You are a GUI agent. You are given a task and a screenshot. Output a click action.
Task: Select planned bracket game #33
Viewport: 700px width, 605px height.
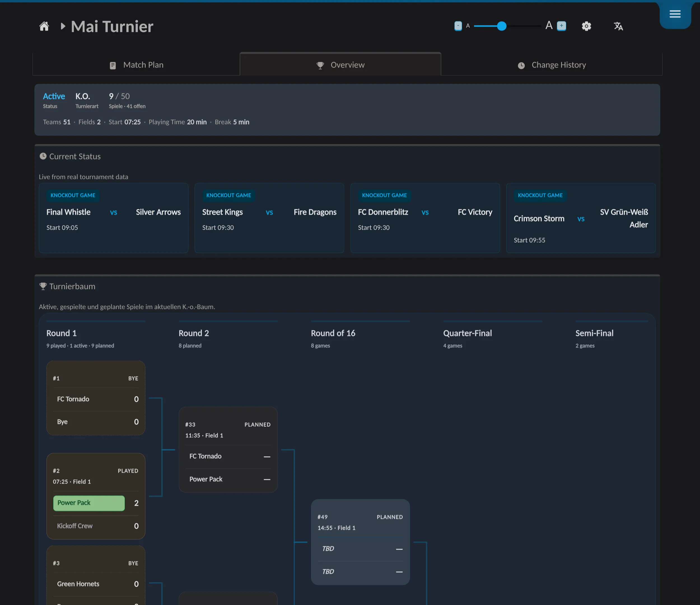pyautogui.click(x=228, y=450)
